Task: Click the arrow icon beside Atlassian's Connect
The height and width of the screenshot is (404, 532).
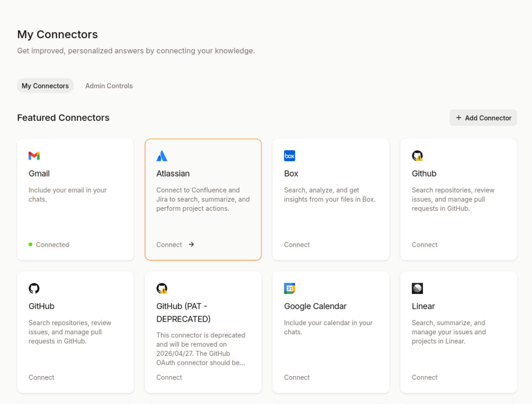Action: coord(191,245)
